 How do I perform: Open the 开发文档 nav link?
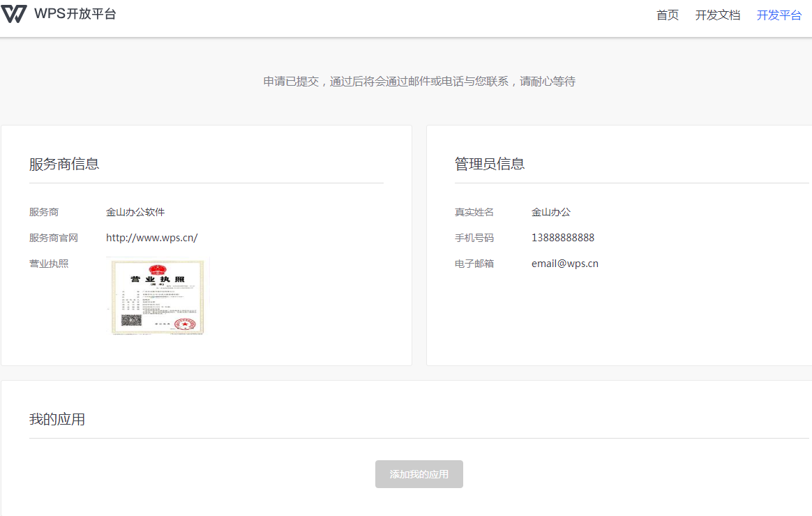tap(717, 15)
